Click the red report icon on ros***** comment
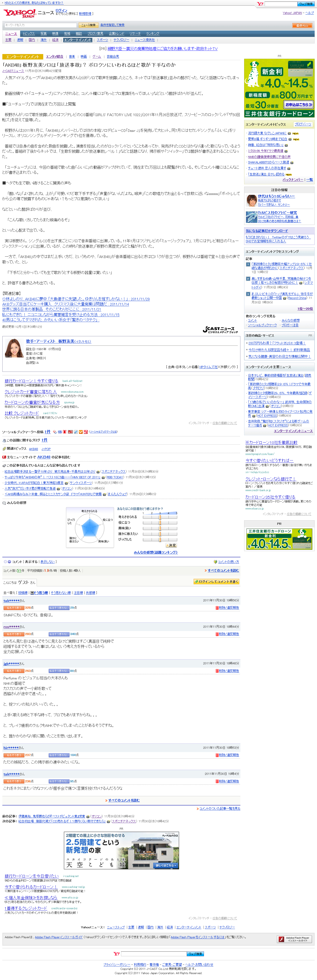 pyautogui.click(x=217, y=634)
